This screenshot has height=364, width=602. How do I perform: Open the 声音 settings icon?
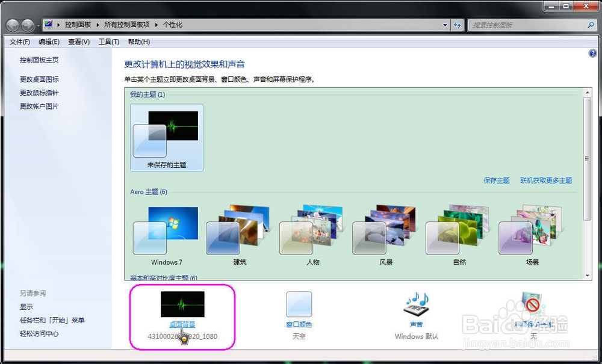click(x=417, y=304)
